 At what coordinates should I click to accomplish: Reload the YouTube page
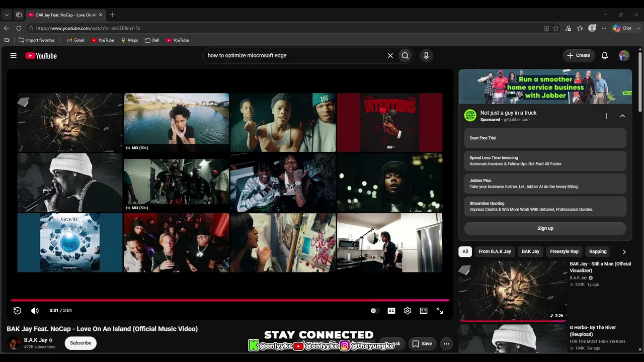point(19,28)
